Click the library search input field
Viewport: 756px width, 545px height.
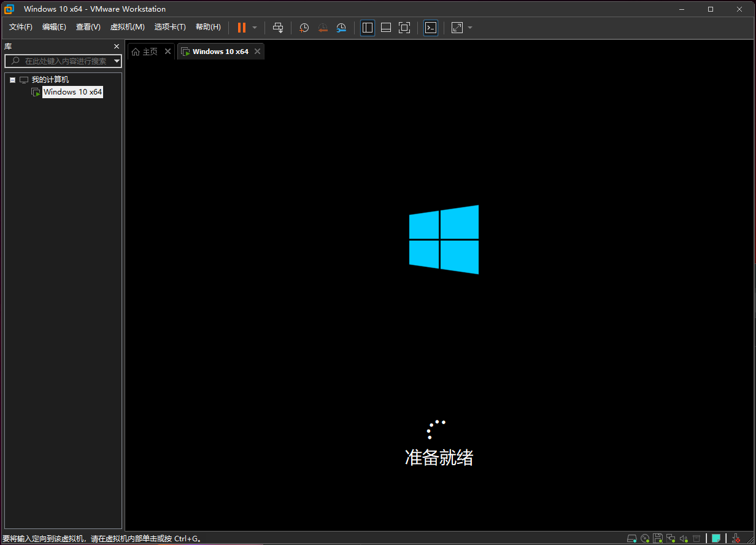point(64,61)
